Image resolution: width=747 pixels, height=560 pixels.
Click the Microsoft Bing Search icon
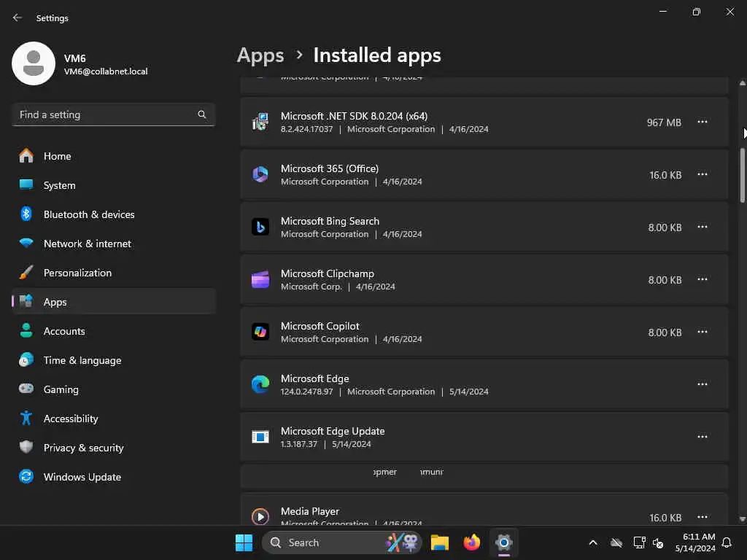(260, 227)
